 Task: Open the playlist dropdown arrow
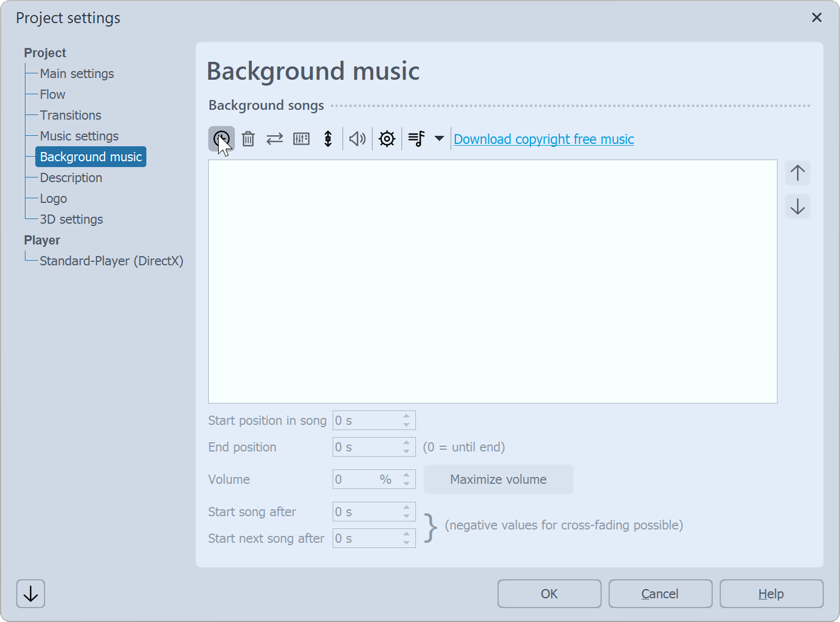439,139
